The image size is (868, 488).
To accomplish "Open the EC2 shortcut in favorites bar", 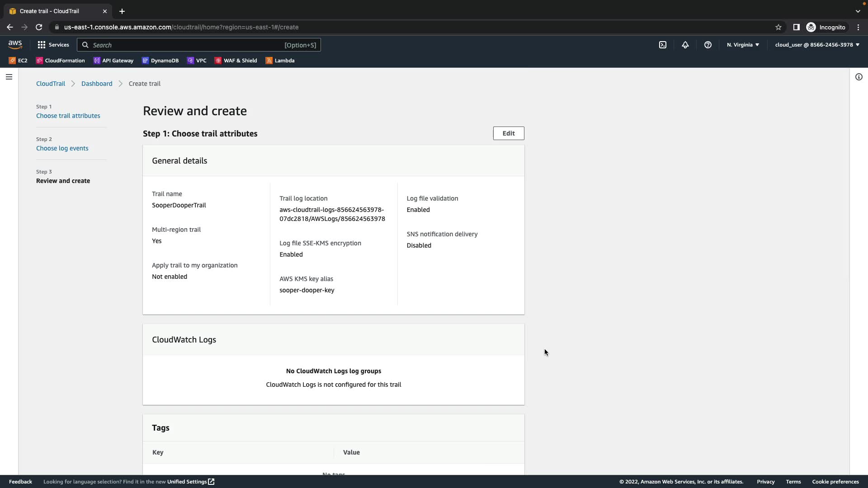I will click(x=18, y=61).
